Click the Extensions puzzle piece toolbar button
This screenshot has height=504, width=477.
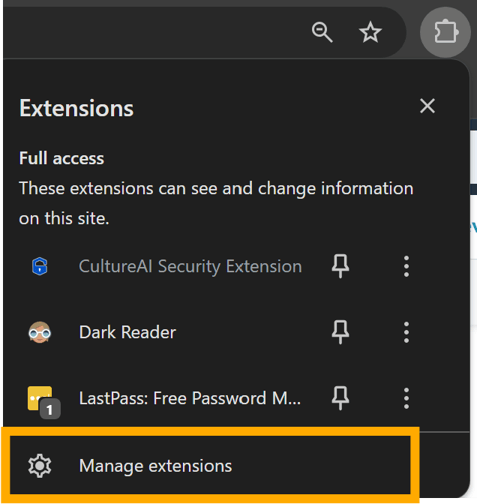[x=445, y=32]
